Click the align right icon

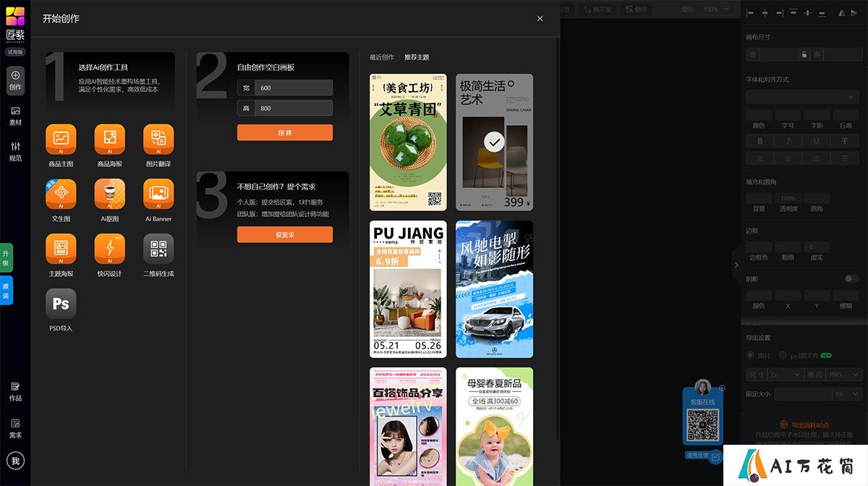[x=780, y=13]
